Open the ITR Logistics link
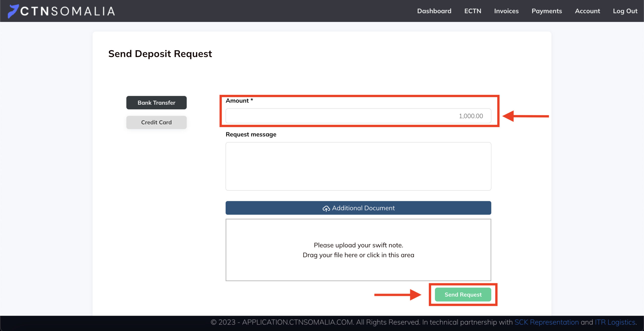The image size is (644, 331). click(x=615, y=322)
